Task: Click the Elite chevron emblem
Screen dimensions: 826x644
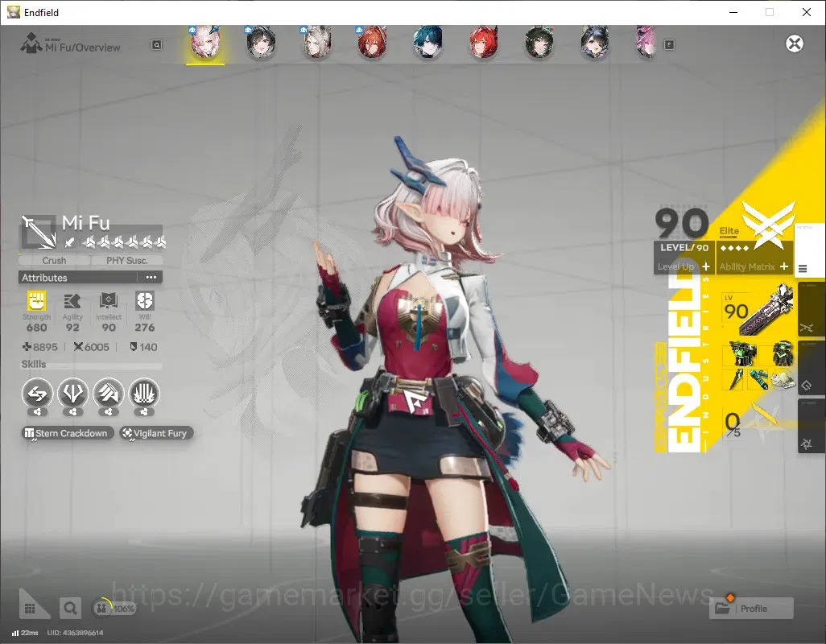Action: coord(769,225)
